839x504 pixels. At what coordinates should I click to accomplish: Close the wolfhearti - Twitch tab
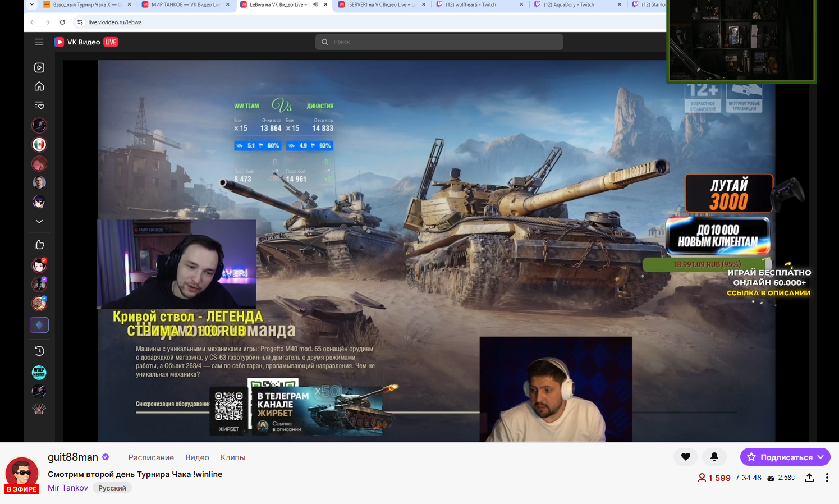click(521, 4)
